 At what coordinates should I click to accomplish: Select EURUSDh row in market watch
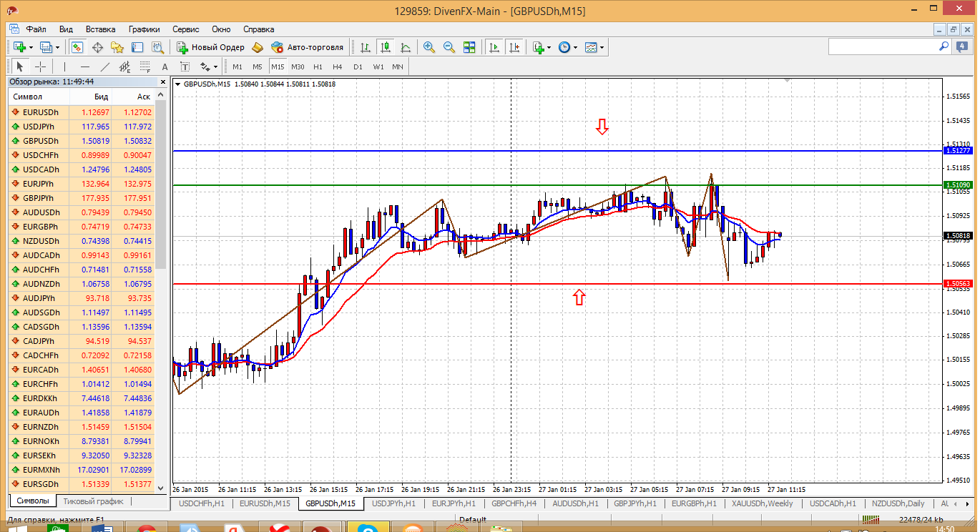pos(41,112)
